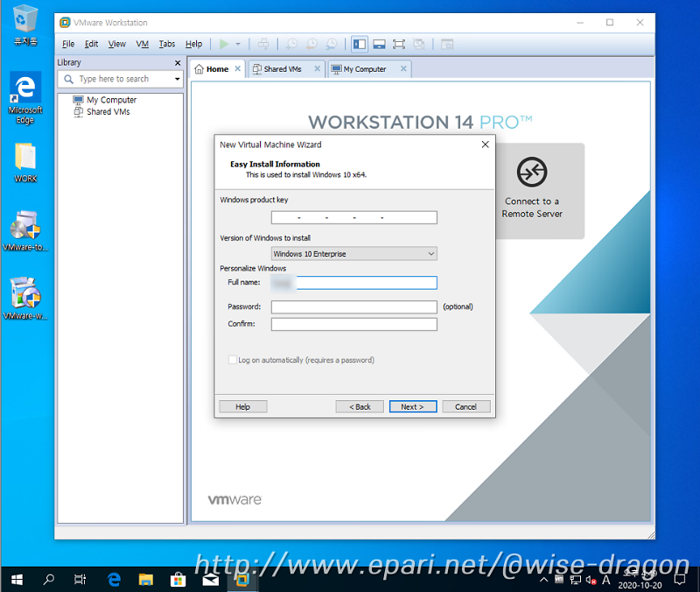The width and height of the screenshot is (700, 592).
Task: Switch to the My Computer tab
Action: coord(365,69)
